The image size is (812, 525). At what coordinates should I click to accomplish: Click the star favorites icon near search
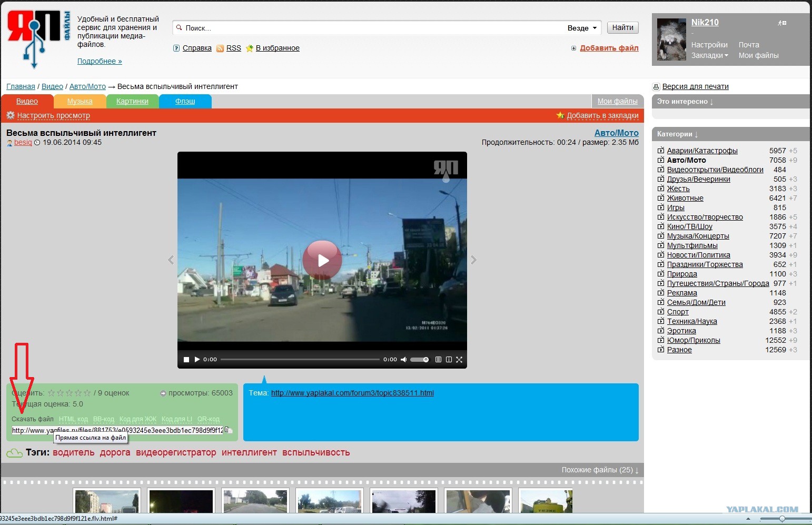[x=250, y=48]
